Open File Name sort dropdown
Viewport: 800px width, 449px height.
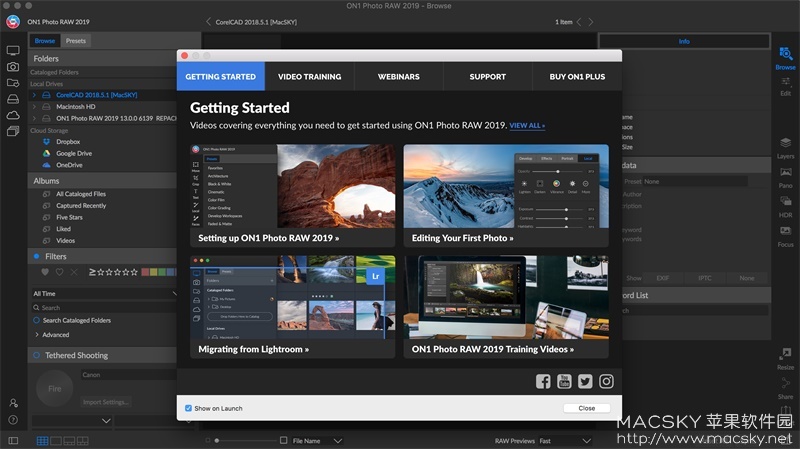coord(317,440)
